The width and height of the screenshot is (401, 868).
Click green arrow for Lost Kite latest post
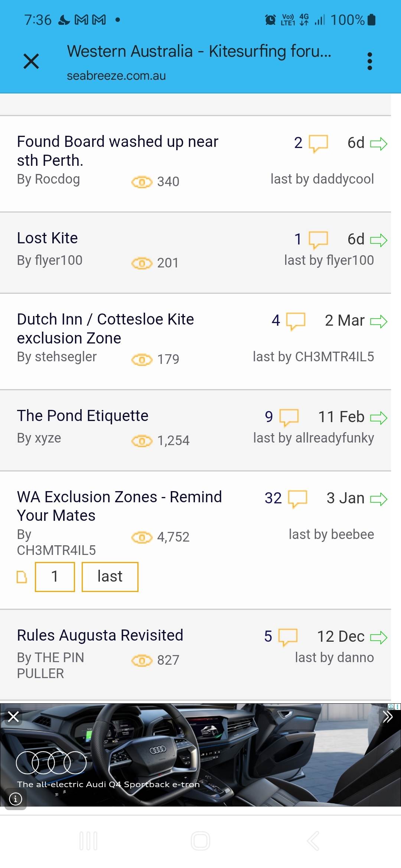click(x=379, y=240)
